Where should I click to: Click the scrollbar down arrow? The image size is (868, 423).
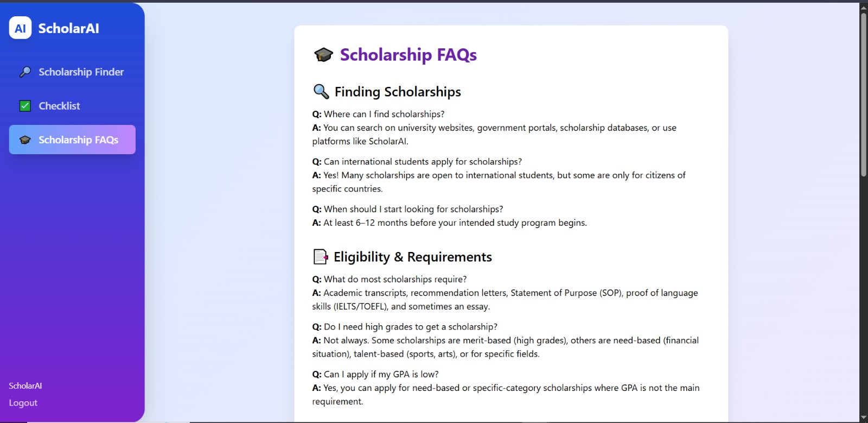click(863, 418)
